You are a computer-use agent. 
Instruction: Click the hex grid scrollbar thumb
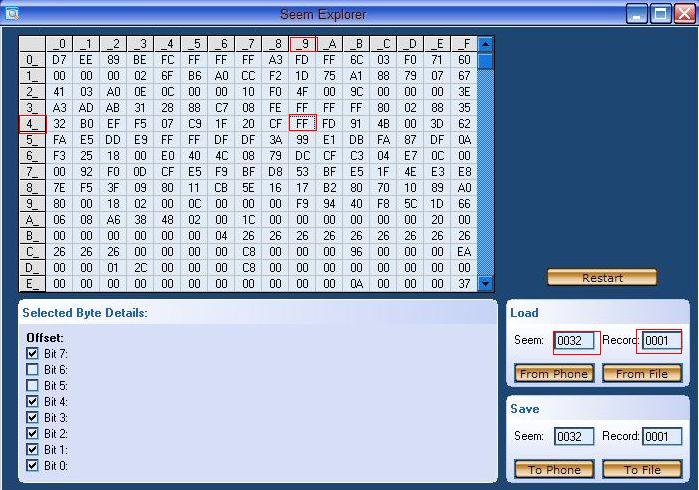[x=485, y=61]
